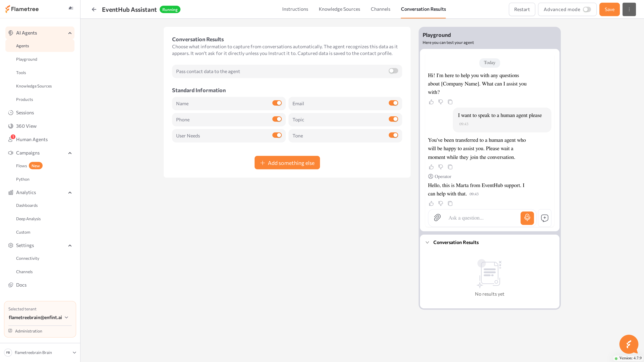The image size is (644, 362).
Task: Collapse the Campaigns section chevron
Action: tap(70, 153)
